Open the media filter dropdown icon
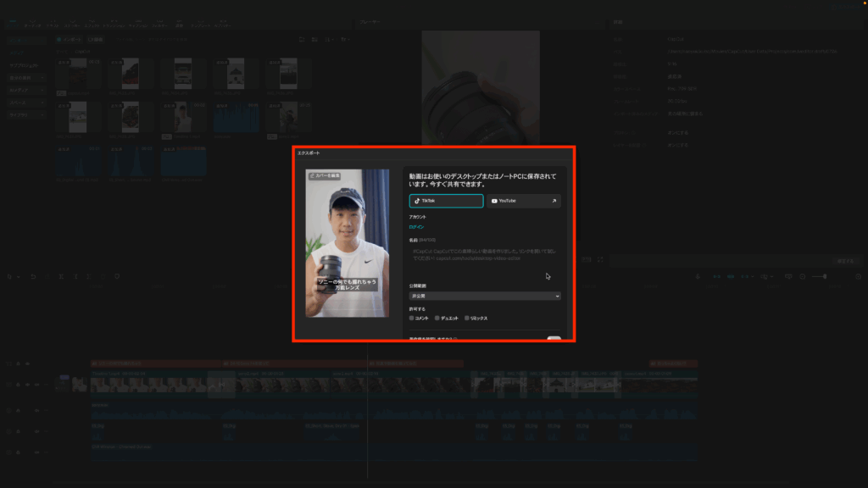 (x=344, y=40)
